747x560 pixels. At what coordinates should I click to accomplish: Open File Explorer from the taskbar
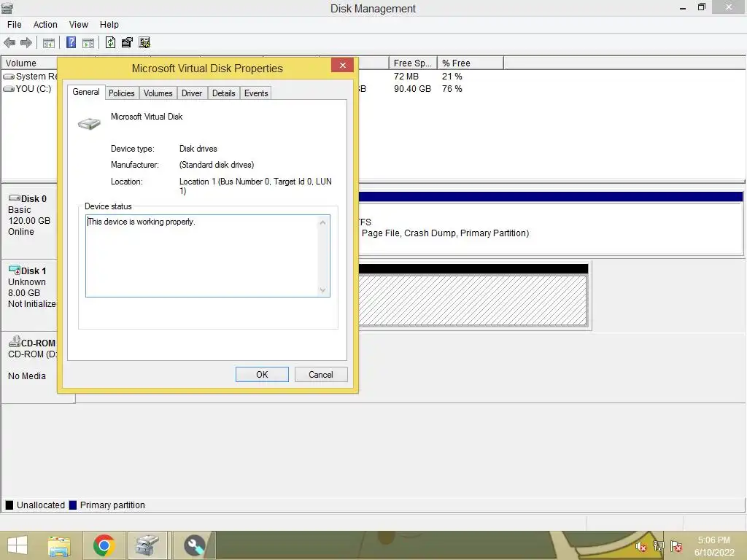coord(59,545)
